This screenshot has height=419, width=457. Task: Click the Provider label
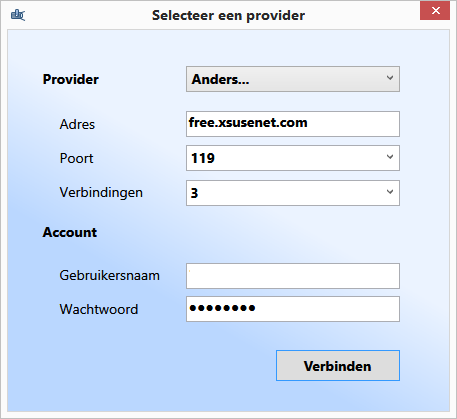pyautogui.click(x=71, y=79)
